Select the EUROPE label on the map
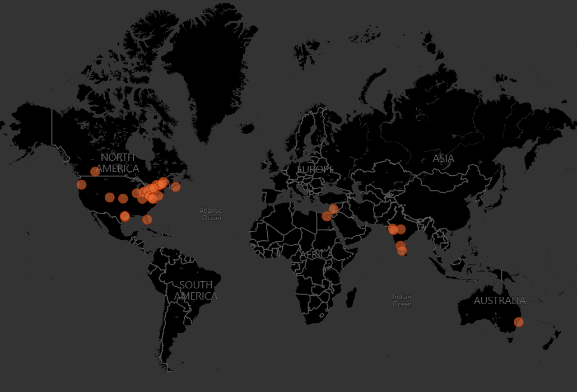This screenshot has height=392, width=577. pyautogui.click(x=315, y=169)
